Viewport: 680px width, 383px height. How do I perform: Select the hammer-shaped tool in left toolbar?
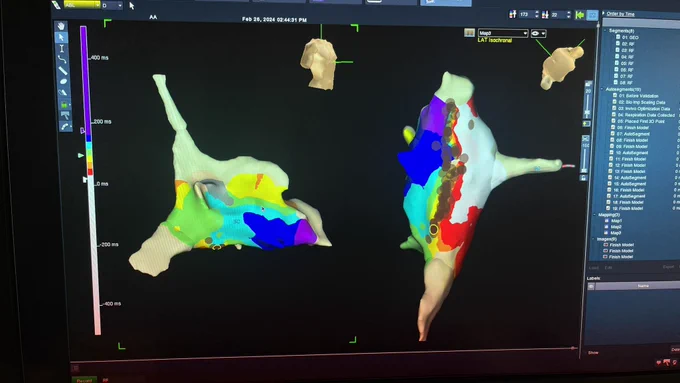(65, 115)
